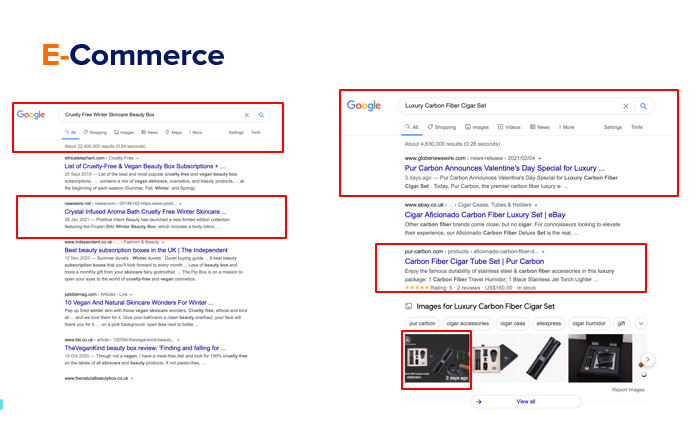Select the aliexpress filter chip
Image resolution: width=699 pixels, height=422 pixels.
click(x=549, y=324)
